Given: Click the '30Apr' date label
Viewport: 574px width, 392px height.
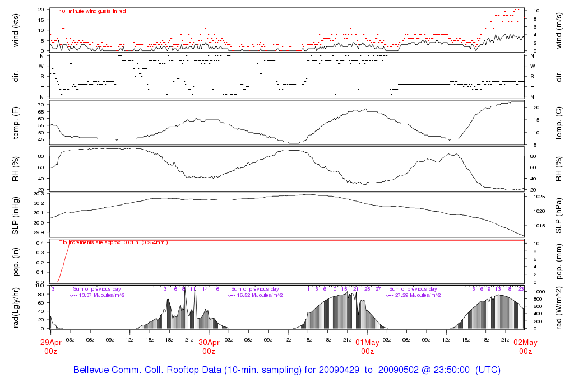Looking at the screenshot, I should 209,343.
